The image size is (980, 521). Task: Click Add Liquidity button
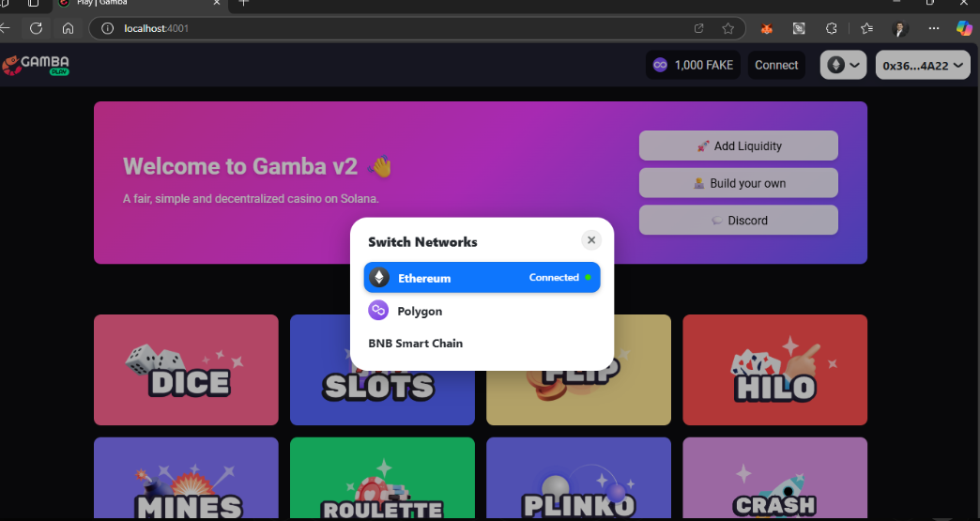(x=738, y=146)
